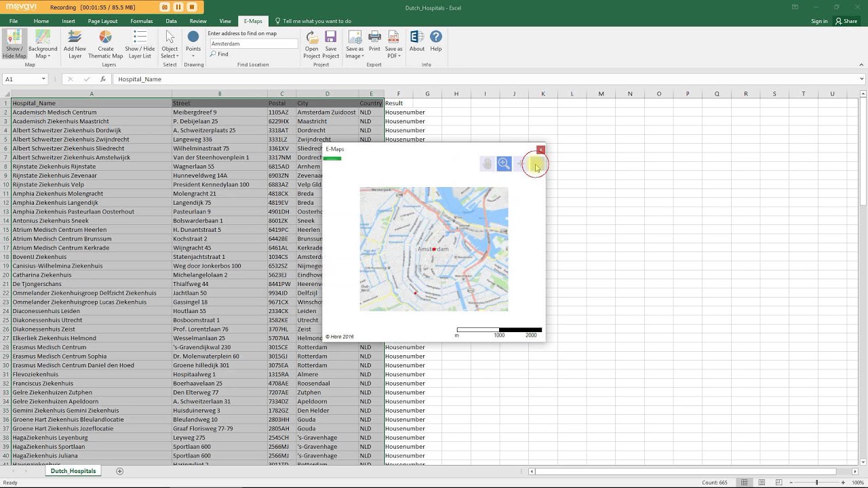Click the Share button
The width and height of the screenshot is (868, 488).
point(847,21)
